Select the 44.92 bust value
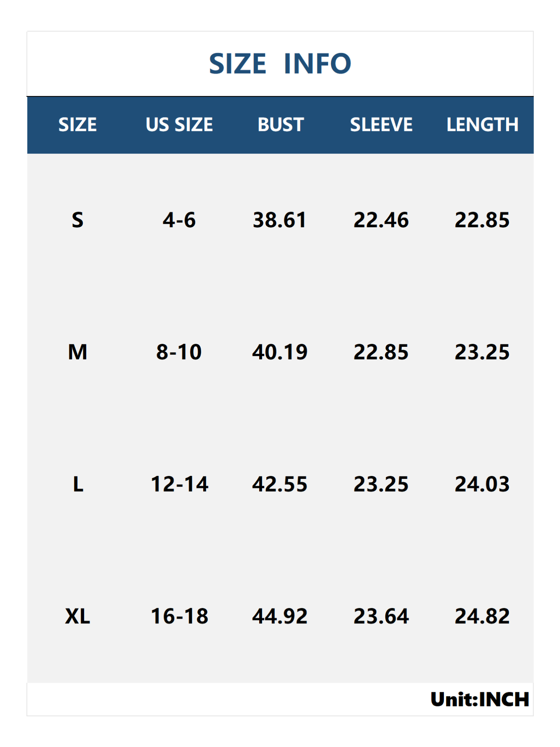560x747 pixels. coord(280,616)
